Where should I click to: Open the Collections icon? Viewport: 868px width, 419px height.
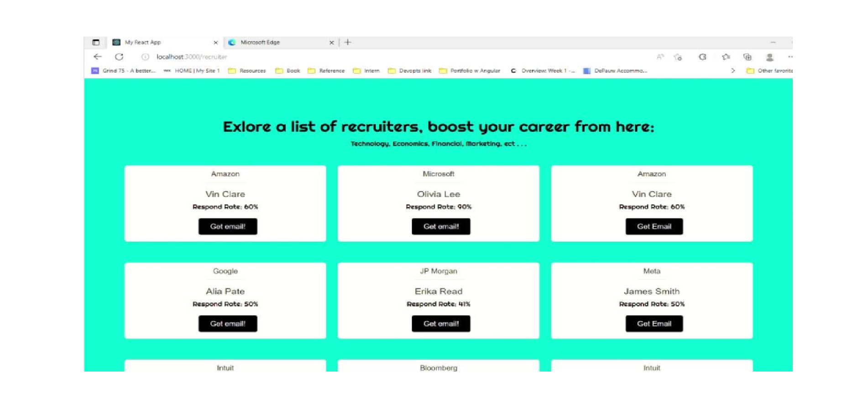pos(747,57)
